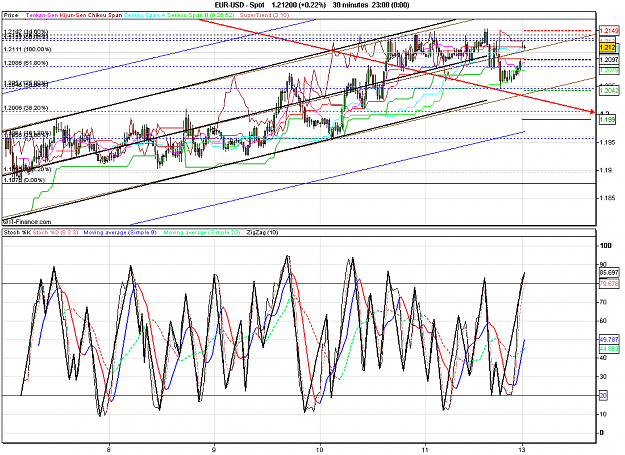Screen dimensions: 625x455
Task: Select the Chikou Span legend entry
Action: pyautogui.click(x=105, y=15)
